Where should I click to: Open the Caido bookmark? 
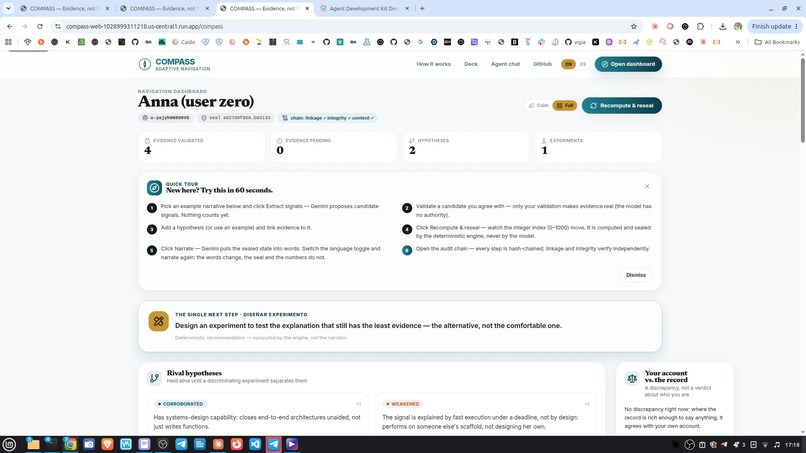pyautogui.click(x=184, y=42)
